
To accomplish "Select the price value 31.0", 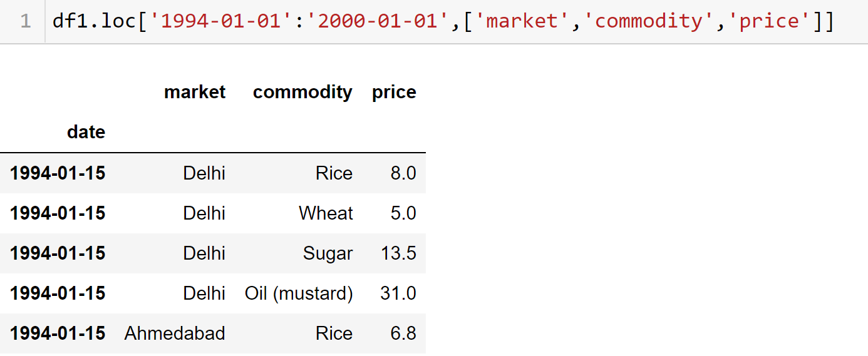I will [398, 293].
